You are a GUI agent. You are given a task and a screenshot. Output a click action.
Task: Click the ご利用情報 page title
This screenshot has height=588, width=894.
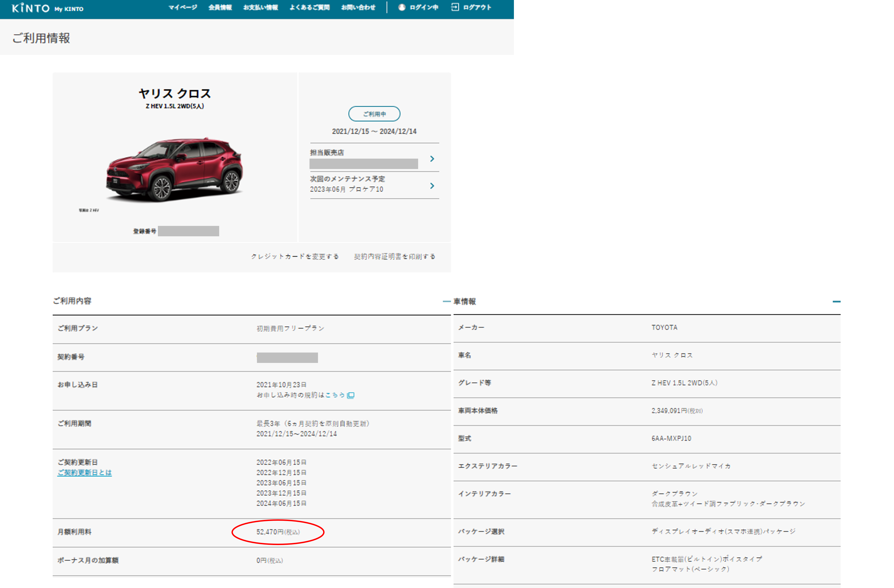pyautogui.click(x=41, y=38)
